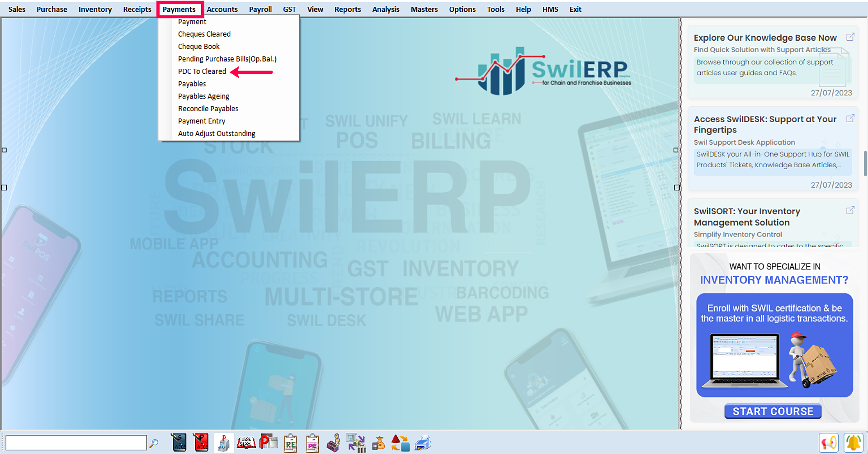Open the Accounts menu
Screen dimensions: 868x454
(x=222, y=9)
